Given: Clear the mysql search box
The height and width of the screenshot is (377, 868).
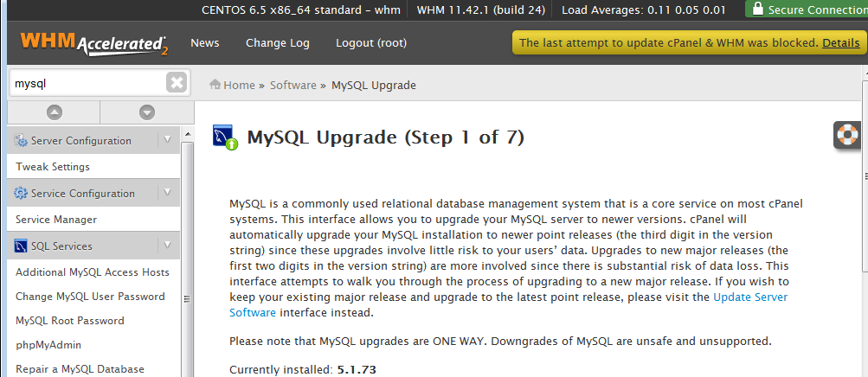Looking at the screenshot, I should click(177, 83).
